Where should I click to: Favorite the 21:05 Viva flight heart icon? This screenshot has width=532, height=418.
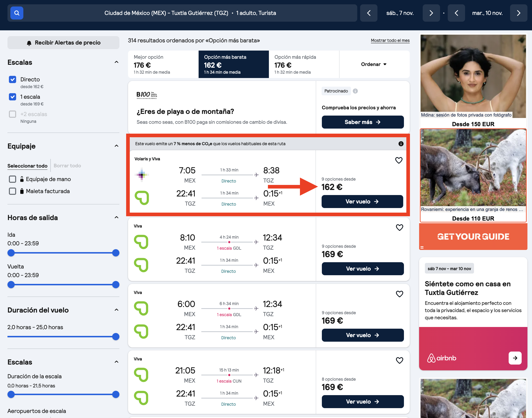click(399, 360)
